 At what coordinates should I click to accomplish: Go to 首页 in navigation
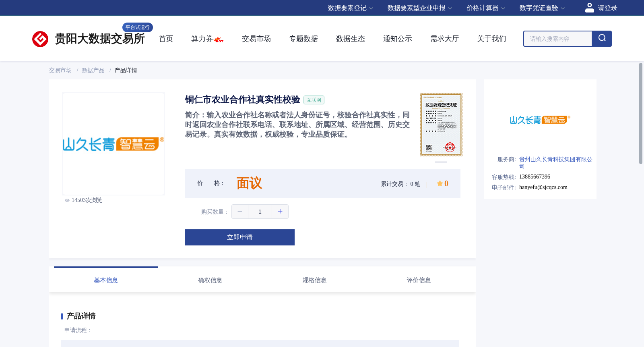tap(166, 39)
